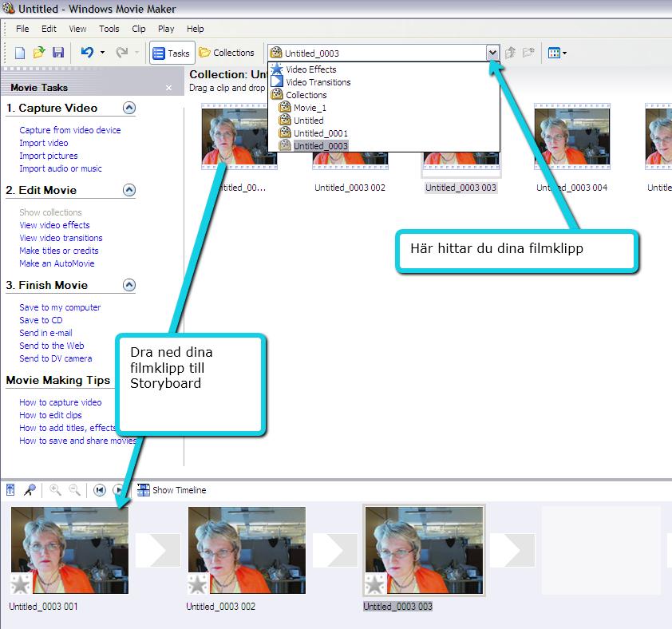
Task: Click View video effects link
Action: (54, 225)
